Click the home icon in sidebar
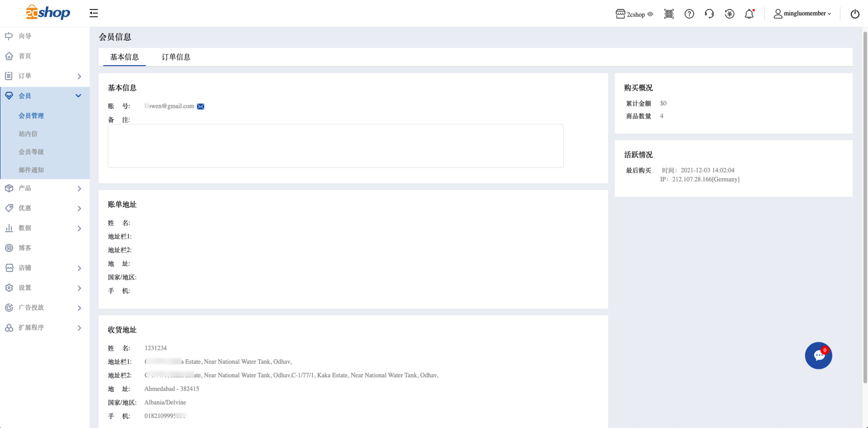868x428 pixels. click(x=9, y=56)
